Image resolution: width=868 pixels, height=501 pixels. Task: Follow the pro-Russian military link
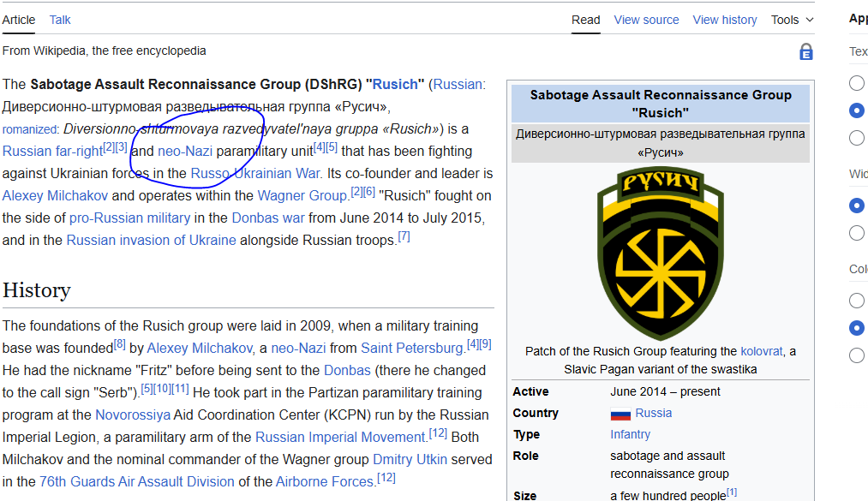coord(129,218)
